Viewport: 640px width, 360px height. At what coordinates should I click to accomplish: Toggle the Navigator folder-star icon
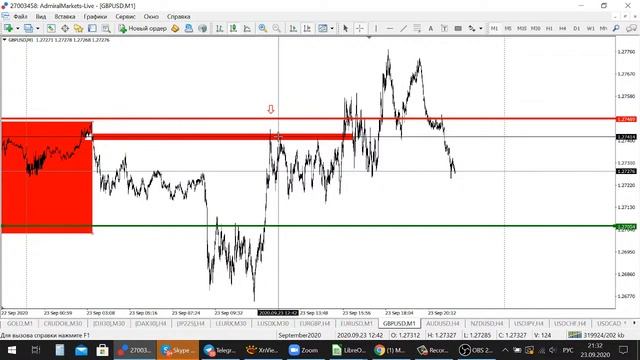(x=78, y=28)
